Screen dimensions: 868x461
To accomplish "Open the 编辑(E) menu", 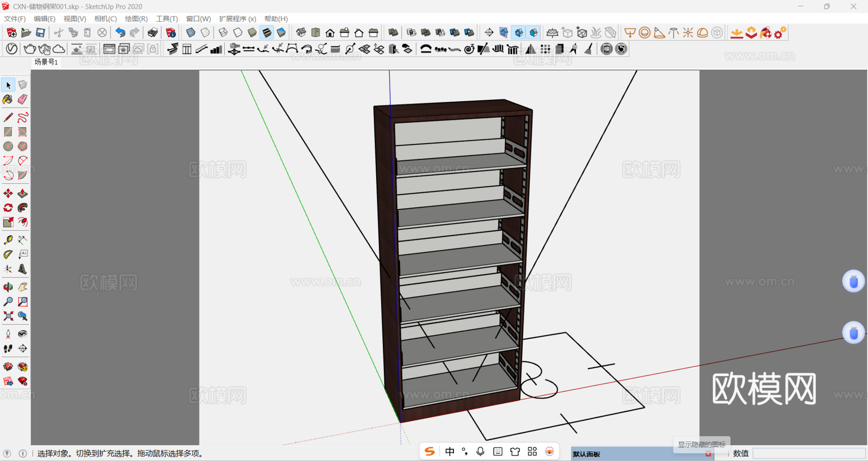I will coord(44,19).
